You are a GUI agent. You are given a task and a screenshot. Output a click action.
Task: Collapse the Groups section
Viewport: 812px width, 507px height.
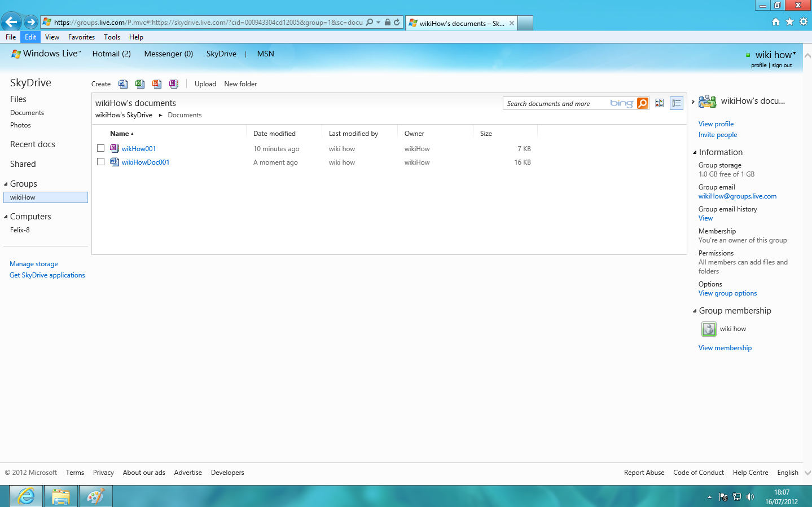click(6, 184)
